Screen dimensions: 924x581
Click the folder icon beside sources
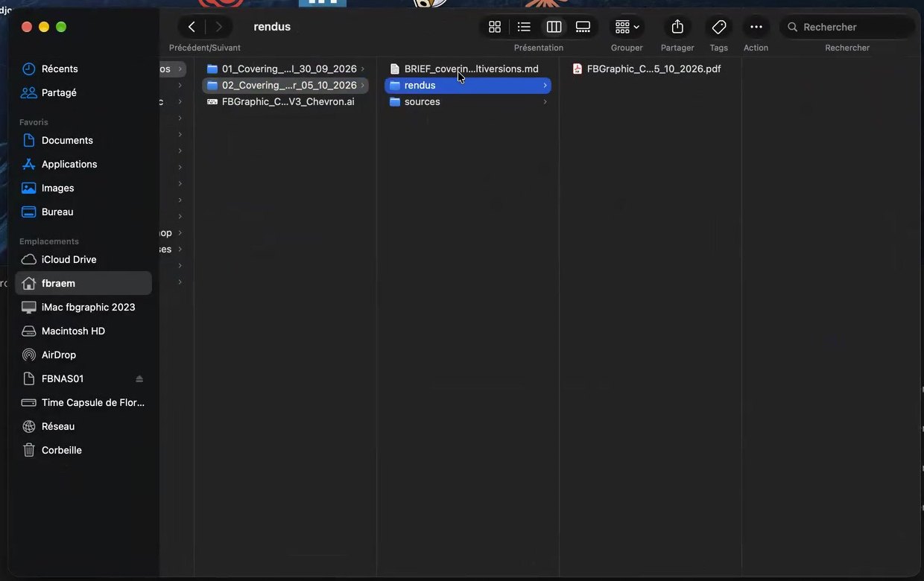click(395, 101)
